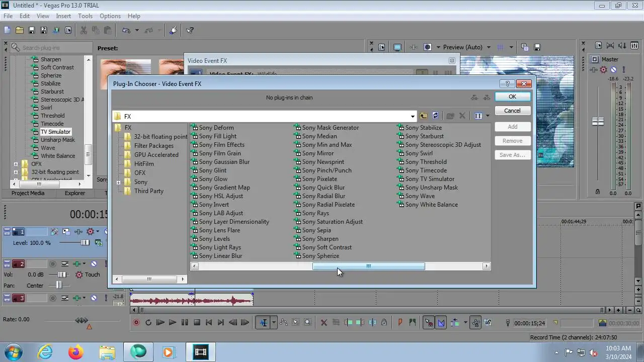Open the Edit tool dropdown arrow
The image size is (644, 362).
tap(274, 322)
